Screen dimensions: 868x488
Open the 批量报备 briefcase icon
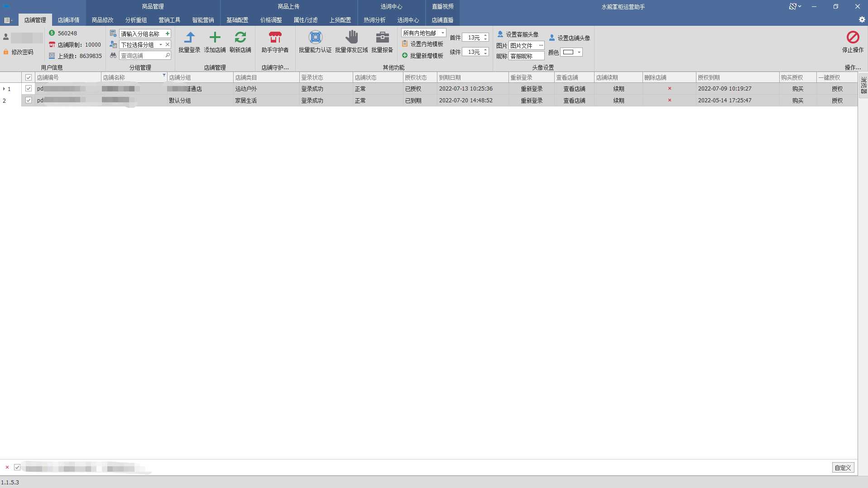pyautogui.click(x=382, y=38)
